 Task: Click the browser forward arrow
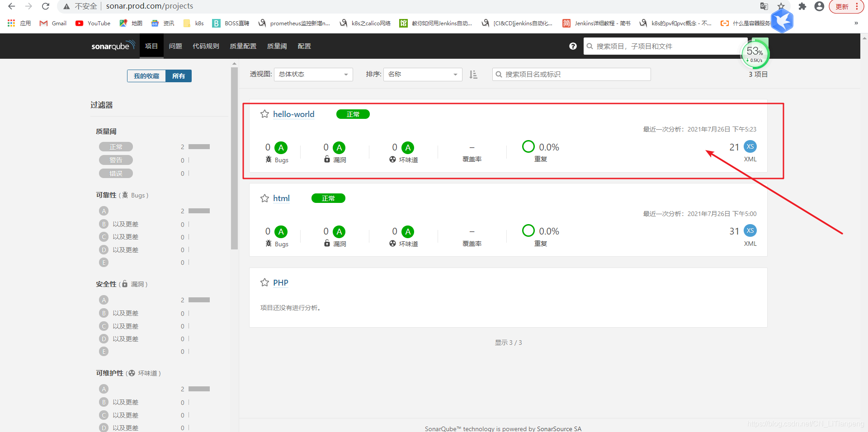coord(28,6)
